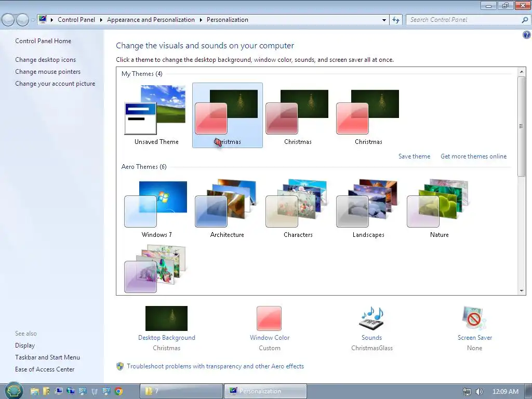Viewport: 532px width, 399px height.
Task: Apply the Characters theme
Action: 298,209
